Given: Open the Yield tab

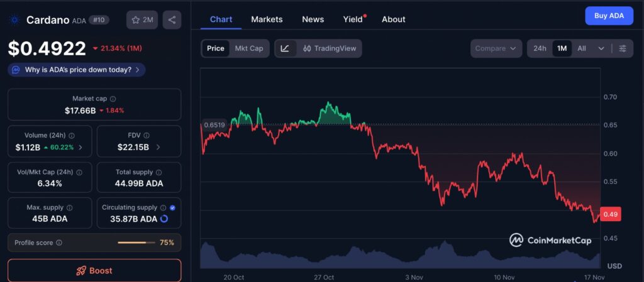Looking at the screenshot, I should pyautogui.click(x=353, y=19).
